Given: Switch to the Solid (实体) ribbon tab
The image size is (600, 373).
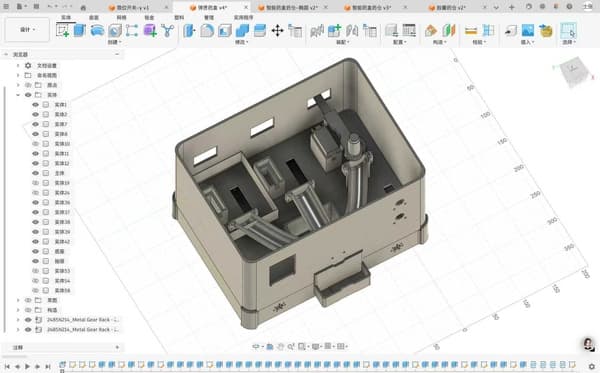Looking at the screenshot, I should point(66,17).
